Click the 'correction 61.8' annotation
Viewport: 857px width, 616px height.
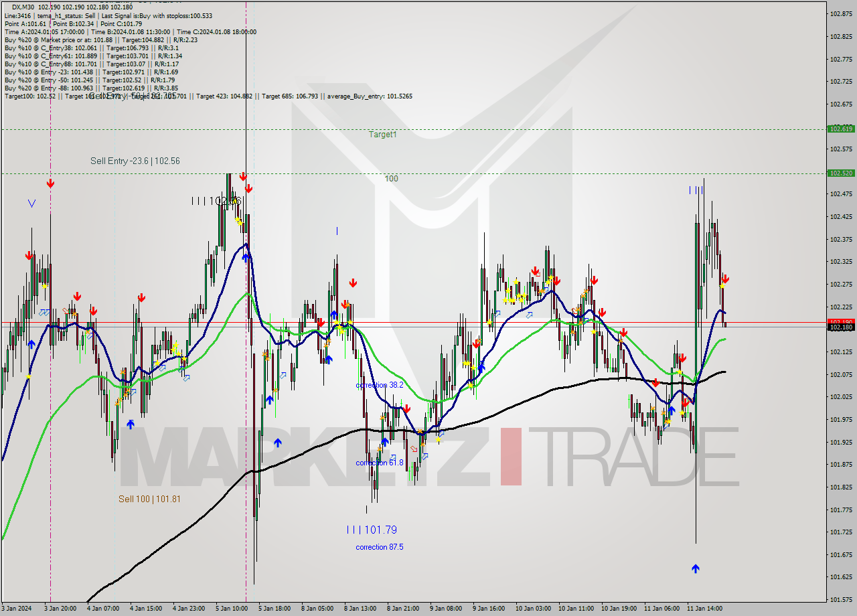pos(380,463)
